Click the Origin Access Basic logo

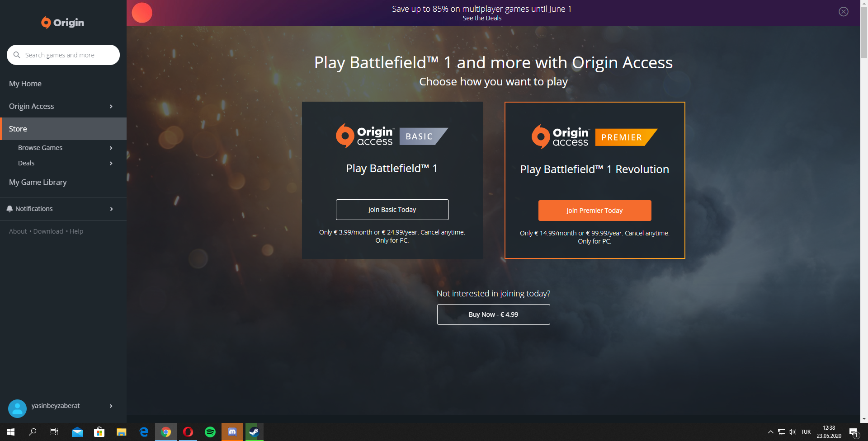coord(392,136)
